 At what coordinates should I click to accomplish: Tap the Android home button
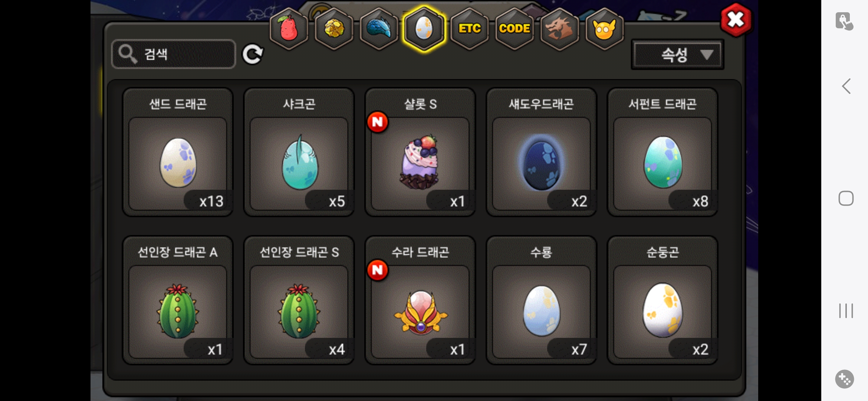point(846,198)
